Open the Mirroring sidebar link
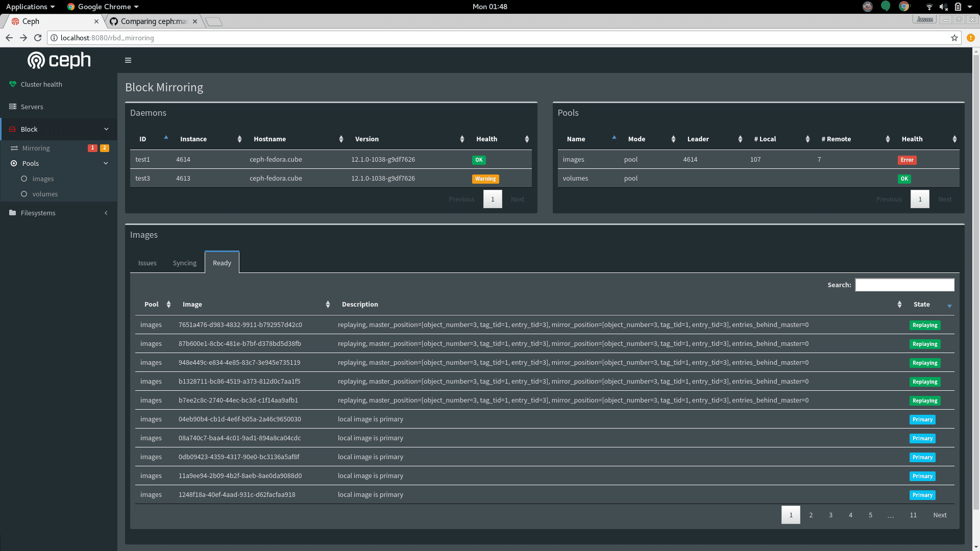The image size is (980, 551). tap(36, 148)
